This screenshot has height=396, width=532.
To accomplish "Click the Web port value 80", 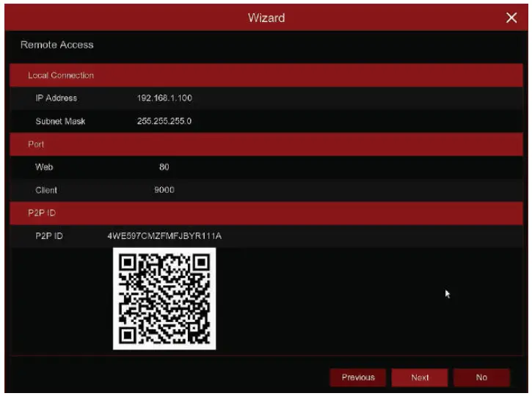I will click(x=164, y=166).
